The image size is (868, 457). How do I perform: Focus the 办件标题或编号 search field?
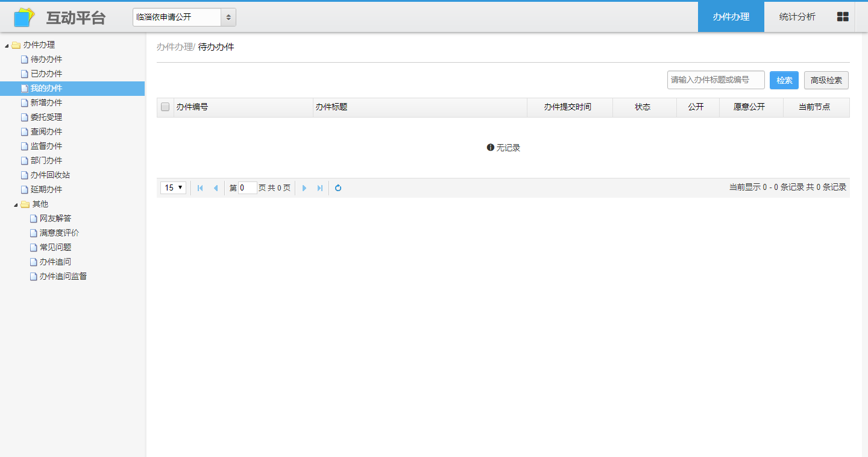(x=715, y=80)
